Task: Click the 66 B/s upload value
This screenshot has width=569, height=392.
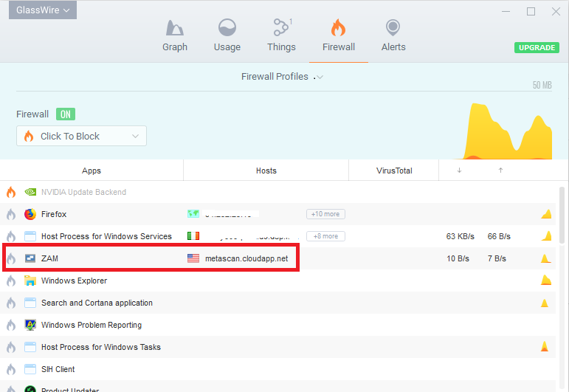Action: pos(499,236)
